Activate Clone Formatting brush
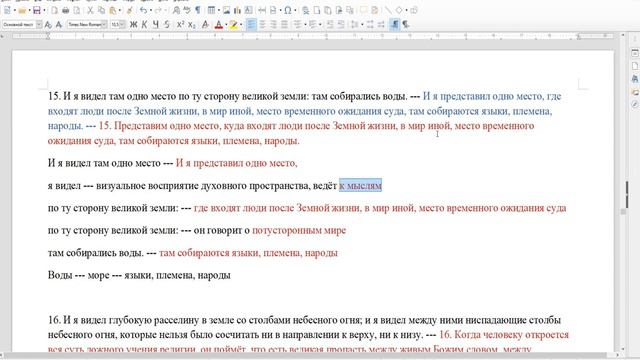The width and height of the screenshot is (640, 360). pyautogui.click(x=129, y=10)
